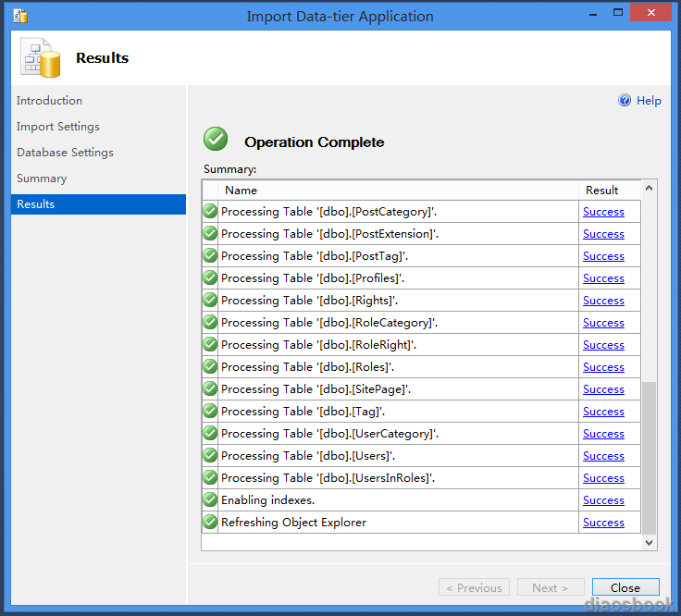681x616 pixels.
Task: Click the green check icon beside PostTag row
Action: 210,255
